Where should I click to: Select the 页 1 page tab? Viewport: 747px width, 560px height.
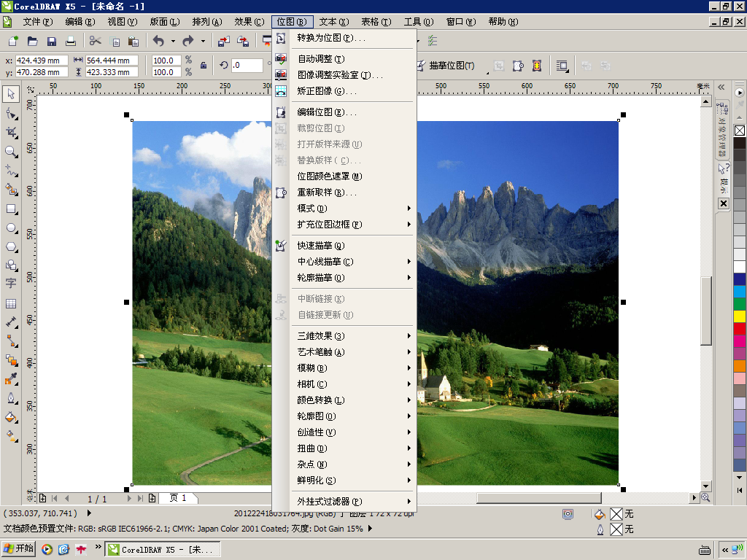177,498
